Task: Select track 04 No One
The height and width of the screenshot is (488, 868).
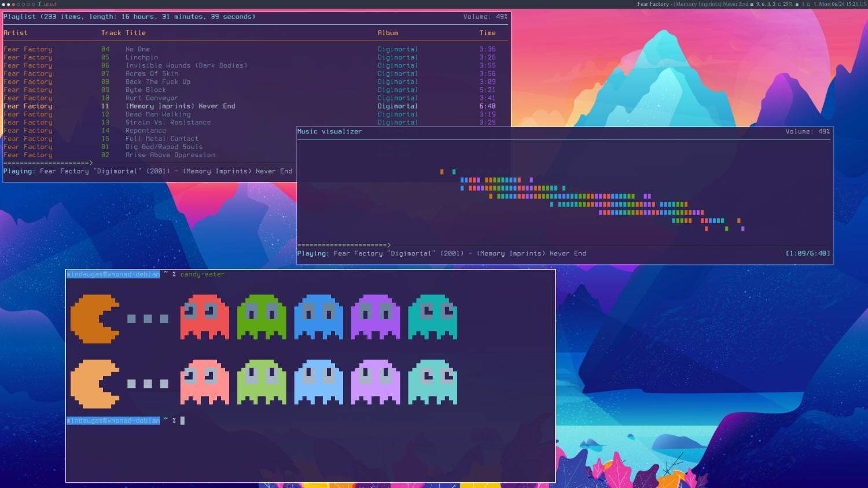Action: (249, 49)
